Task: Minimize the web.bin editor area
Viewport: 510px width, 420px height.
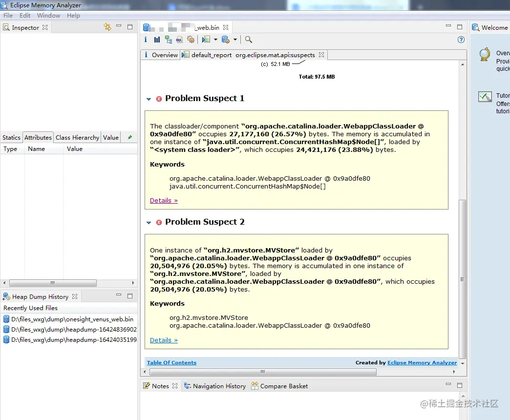Action: point(448,26)
